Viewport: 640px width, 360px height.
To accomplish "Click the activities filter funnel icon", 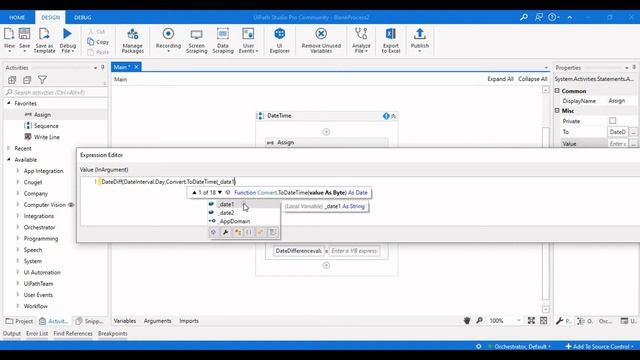I will (x=42, y=80).
